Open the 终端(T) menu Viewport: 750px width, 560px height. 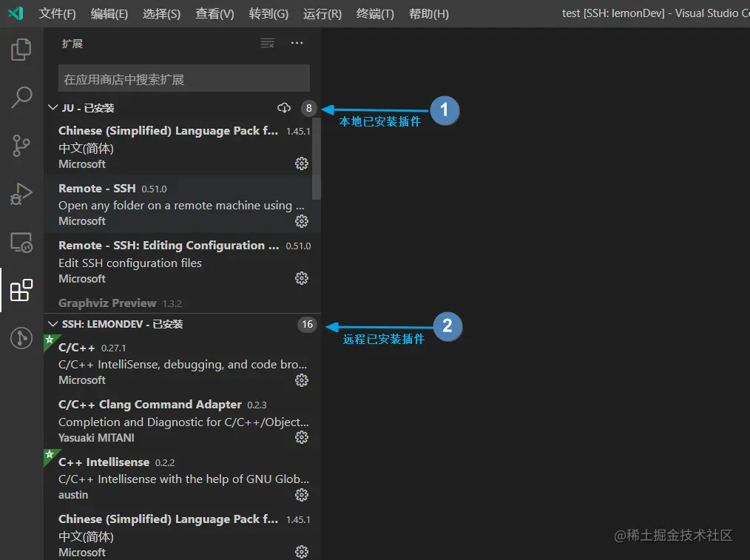[x=376, y=13]
